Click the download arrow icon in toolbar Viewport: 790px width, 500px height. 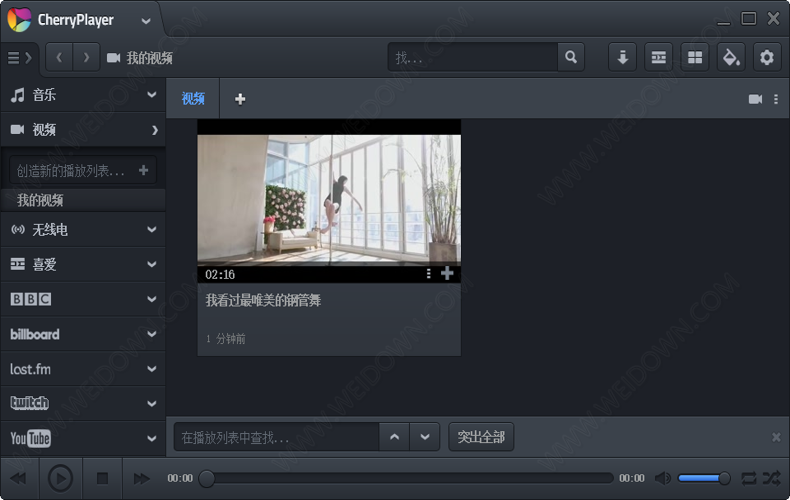tap(622, 58)
